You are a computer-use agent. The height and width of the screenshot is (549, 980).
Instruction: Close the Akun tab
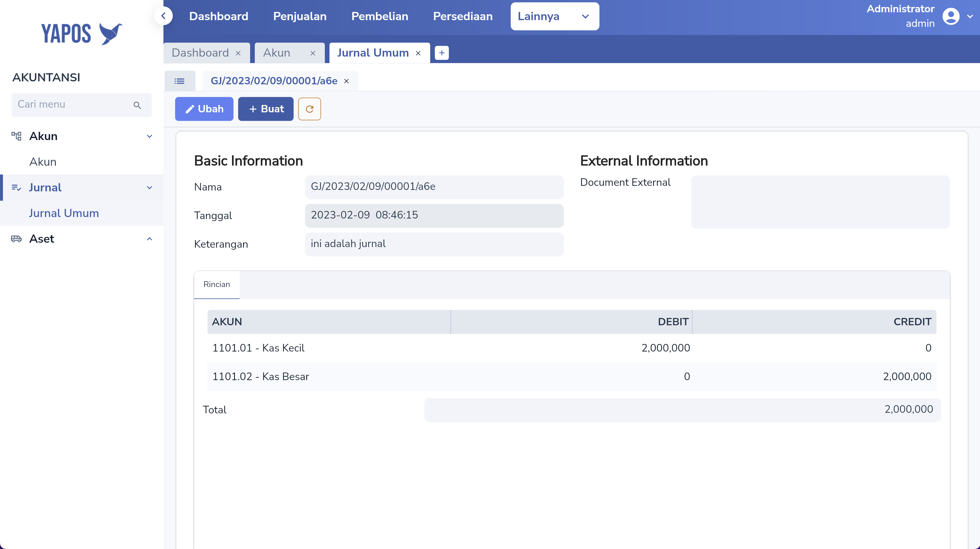(313, 54)
